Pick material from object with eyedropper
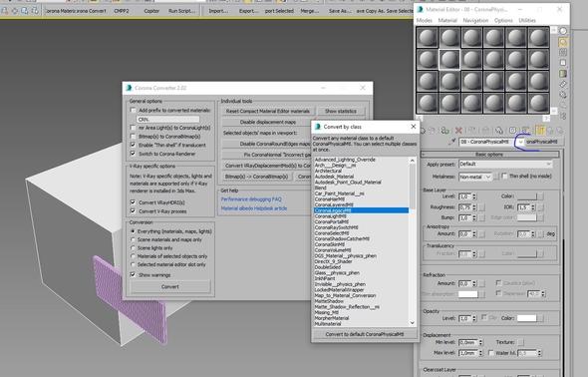This screenshot has height=377, width=588. click(451, 142)
